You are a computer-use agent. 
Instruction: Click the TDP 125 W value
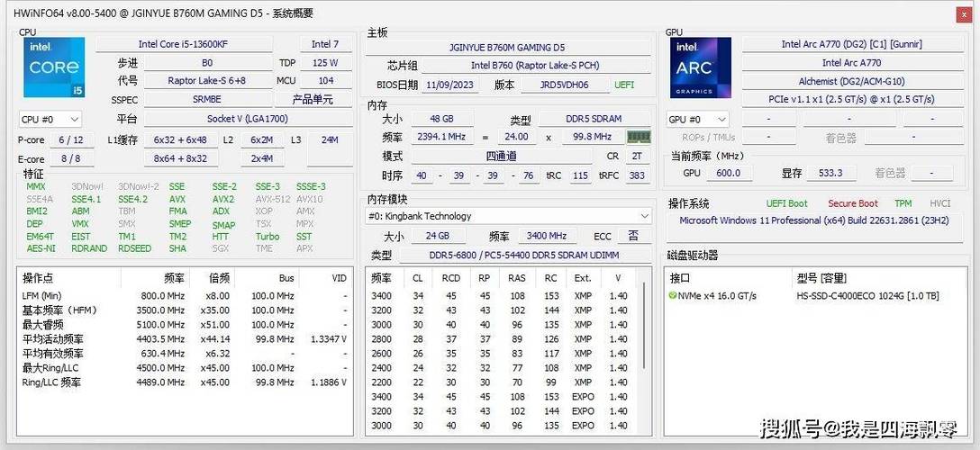pyautogui.click(x=325, y=63)
